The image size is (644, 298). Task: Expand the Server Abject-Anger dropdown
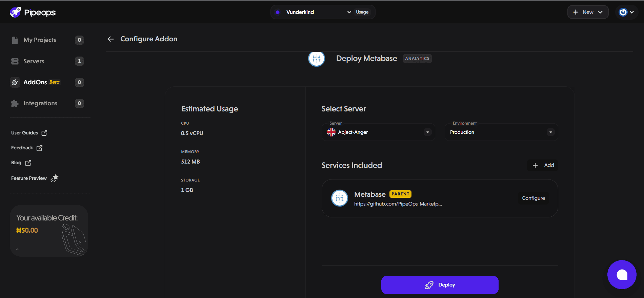click(378, 132)
